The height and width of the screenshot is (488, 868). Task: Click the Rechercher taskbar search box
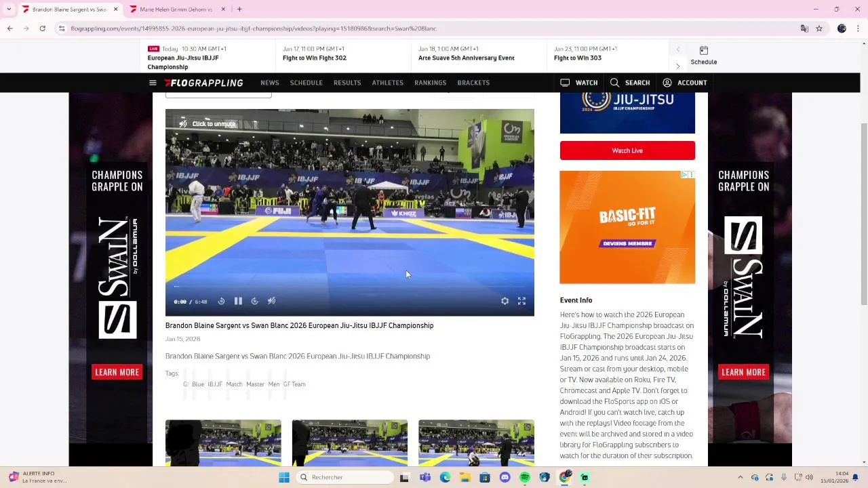(x=346, y=477)
